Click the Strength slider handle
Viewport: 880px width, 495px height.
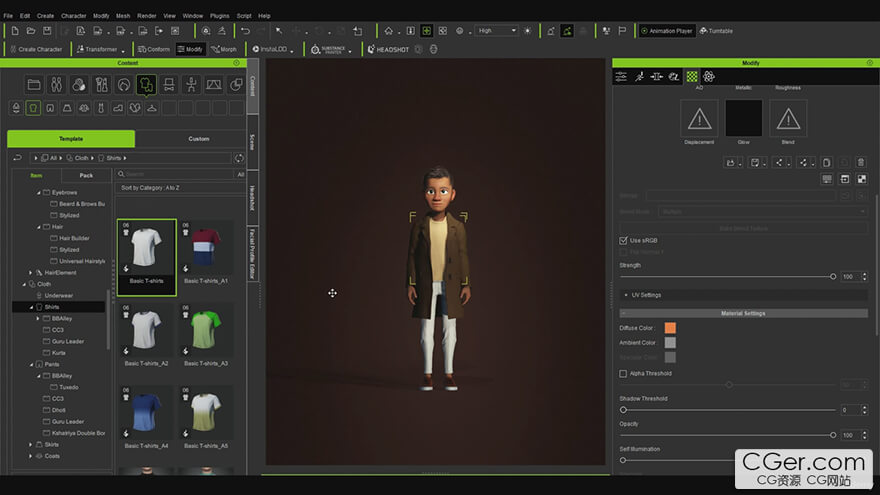coord(833,277)
